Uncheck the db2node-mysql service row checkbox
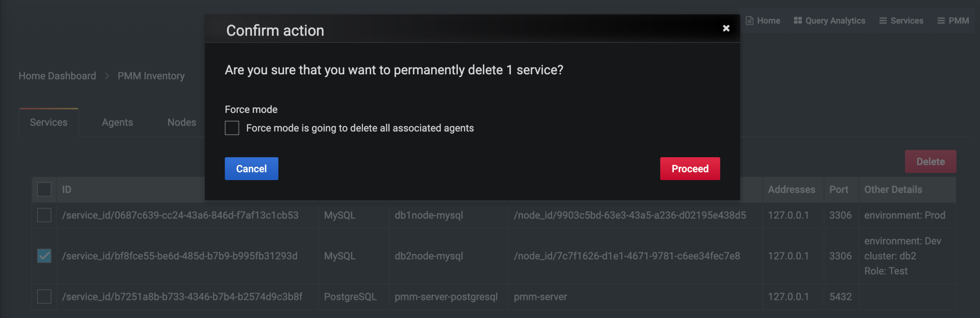Screen dimensions: 980x318 44,256
